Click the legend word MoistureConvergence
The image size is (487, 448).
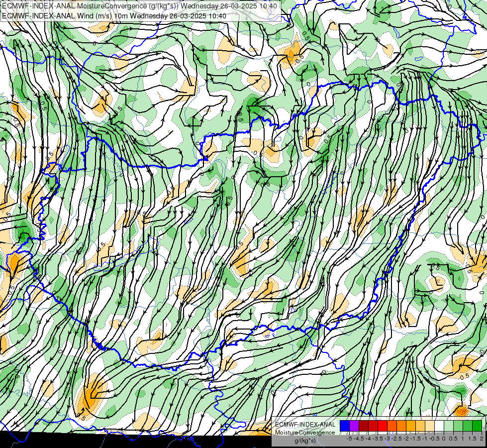[305, 433]
